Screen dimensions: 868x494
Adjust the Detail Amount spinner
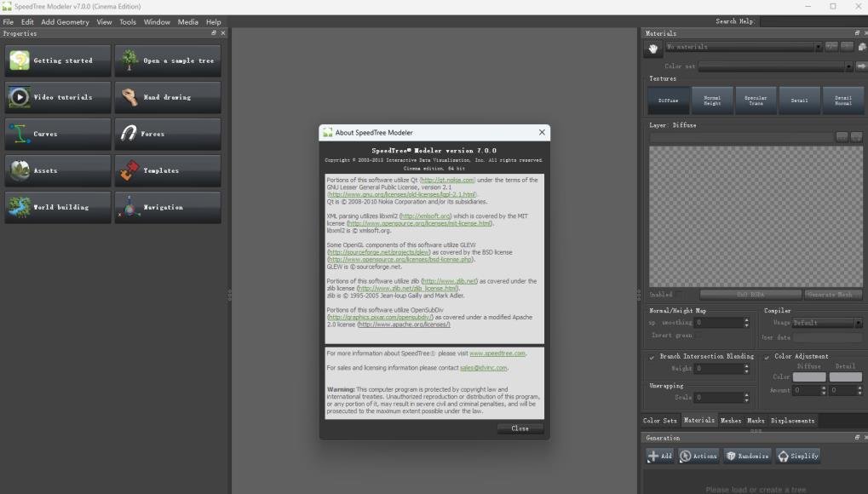coord(859,390)
